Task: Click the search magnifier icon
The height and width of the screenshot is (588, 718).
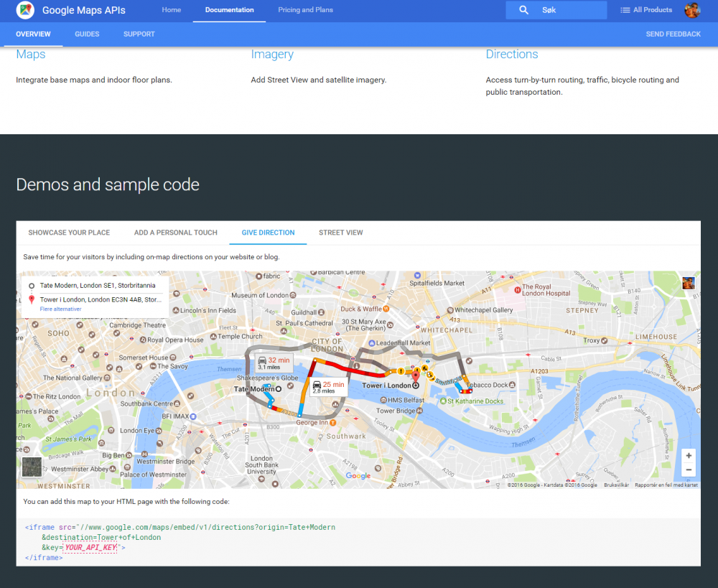Action: (524, 10)
